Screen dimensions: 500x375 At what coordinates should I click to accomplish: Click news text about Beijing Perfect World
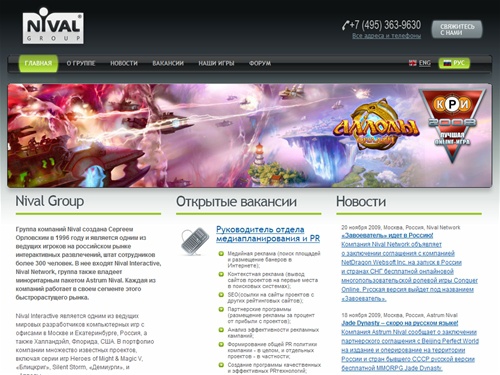(410, 350)
